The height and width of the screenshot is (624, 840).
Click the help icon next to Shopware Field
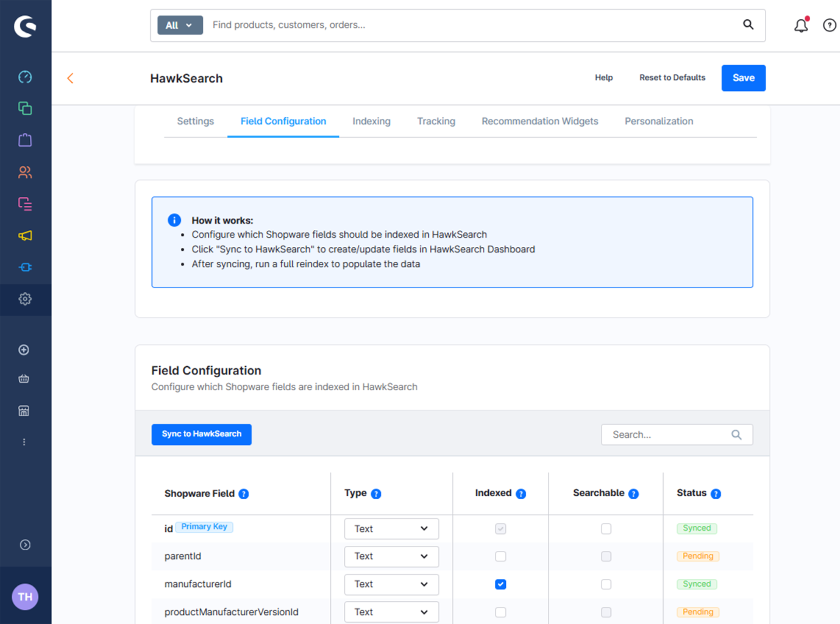coord(244,494)
